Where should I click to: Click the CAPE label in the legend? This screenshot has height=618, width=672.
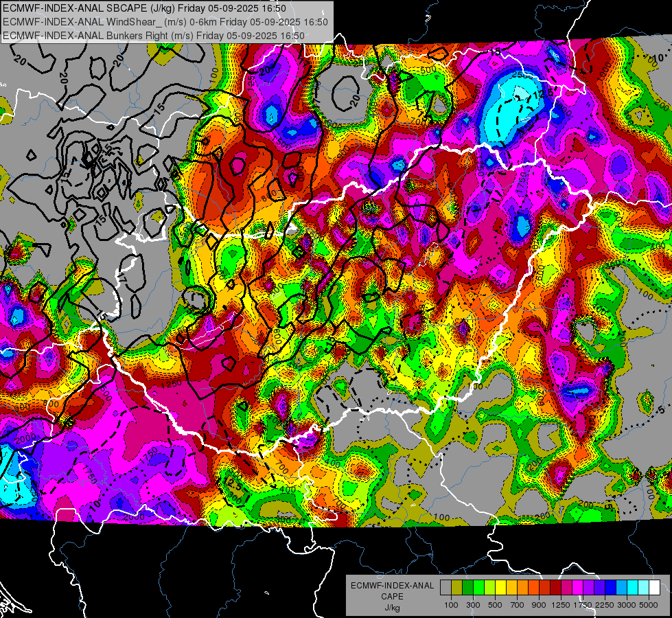tap(392, 597)
